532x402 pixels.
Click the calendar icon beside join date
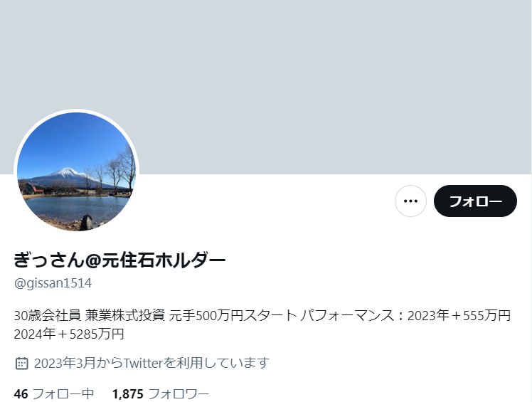pyautogui.click(x=22, y=363)
